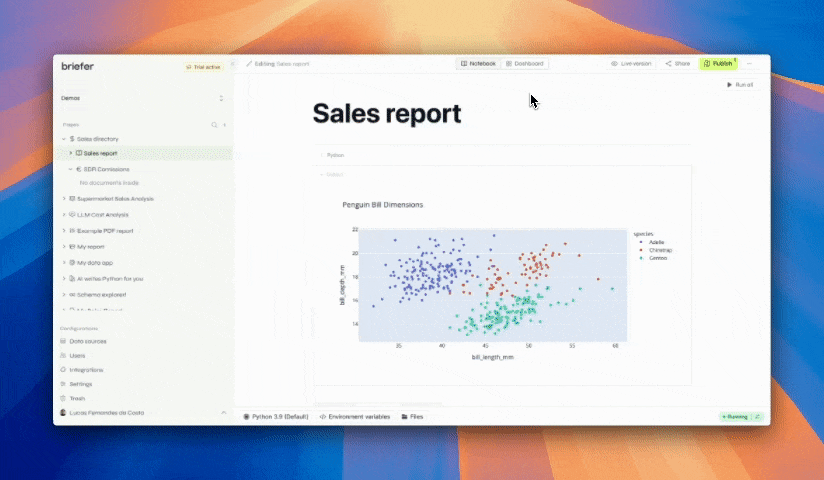The height and width of the screenshot is (480, 824).
Task: Click the Trash bin icon
Action: point(63,398)
